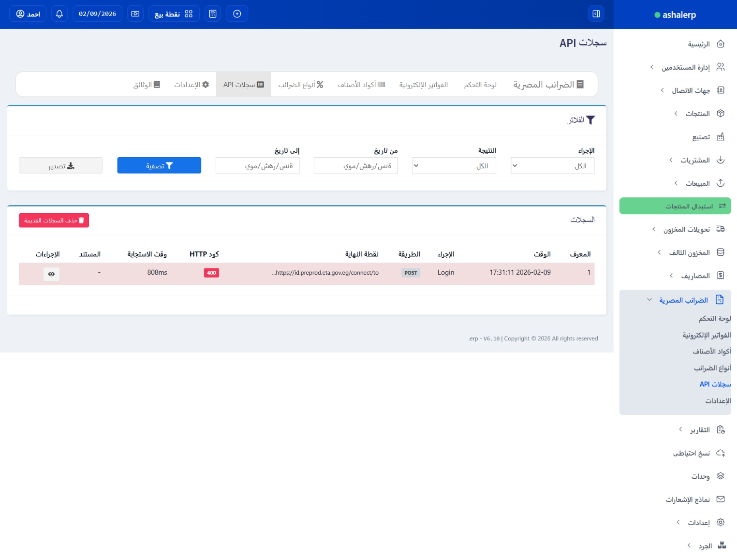Expand the reports sidebar menu

tap(699, 430)
